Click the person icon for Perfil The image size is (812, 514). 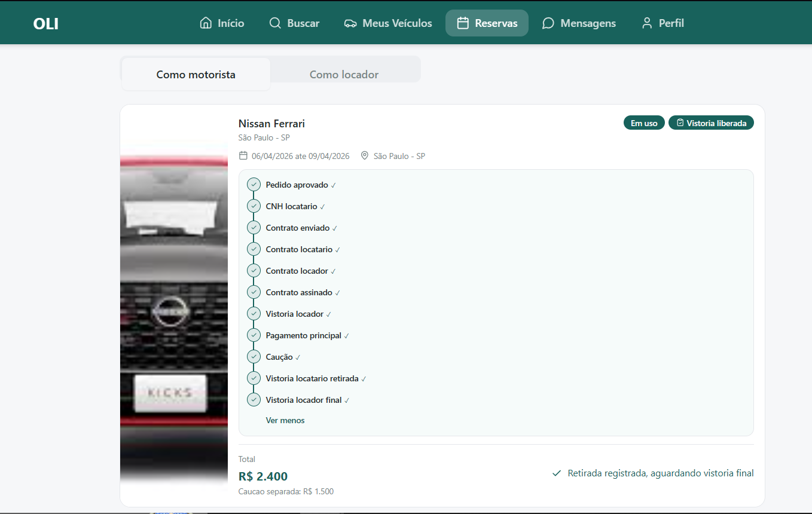coord(646,23)
